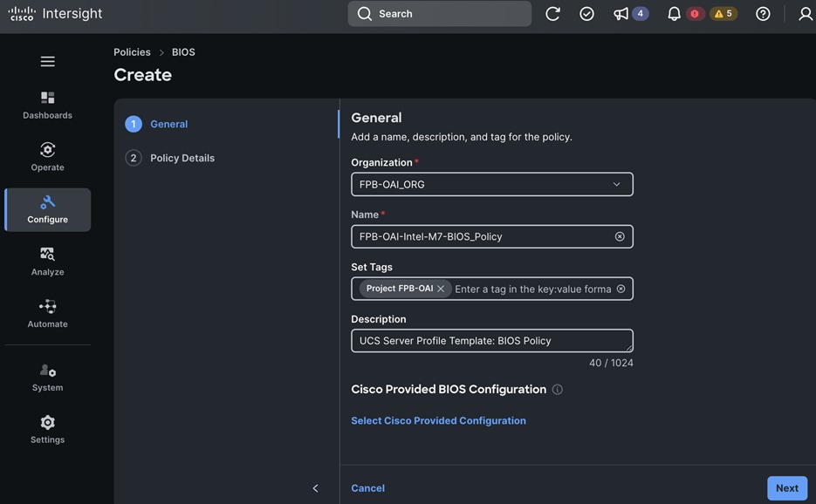The width and height of the screenshot is (816, 504).
Task: Clear all tags in Set Tags
Action: (x=621, y=289)
